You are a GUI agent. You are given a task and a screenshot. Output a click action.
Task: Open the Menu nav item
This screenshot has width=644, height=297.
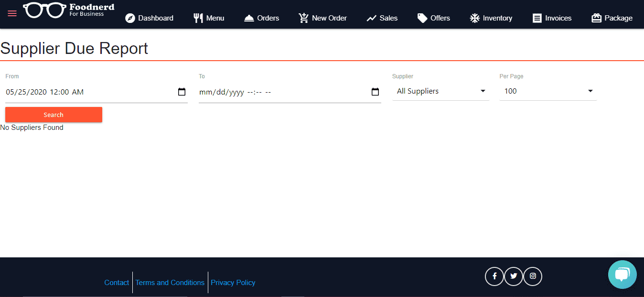pos(209,18)
